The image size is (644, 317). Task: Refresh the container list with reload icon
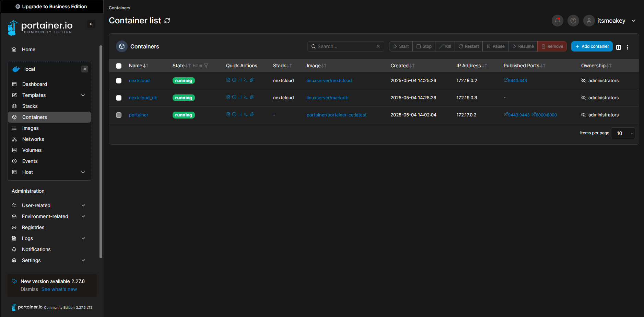[x=167, y=21]
